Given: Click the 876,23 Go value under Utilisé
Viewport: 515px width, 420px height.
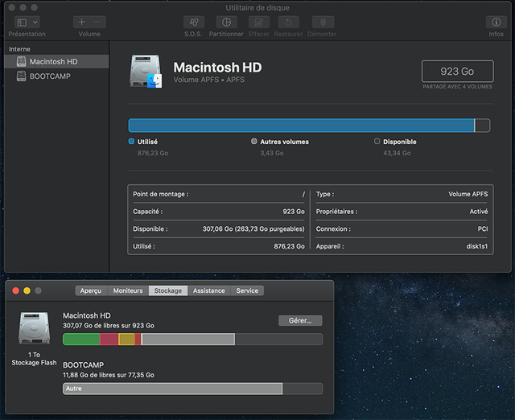Looking at the screenshot, I should (x=153, y=153).
